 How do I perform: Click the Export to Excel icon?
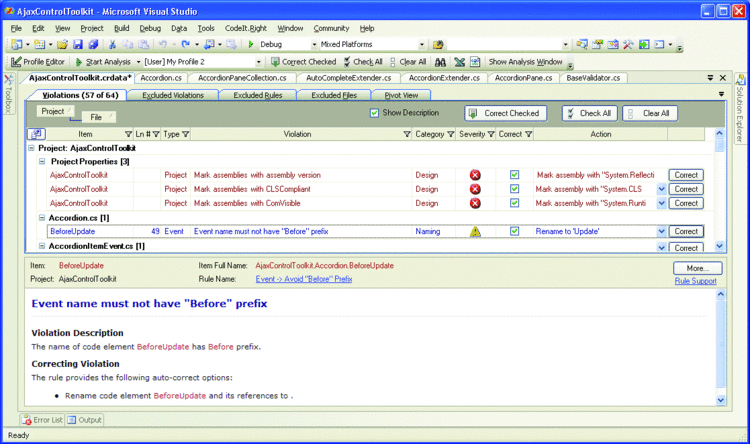[x=460, y=62]
